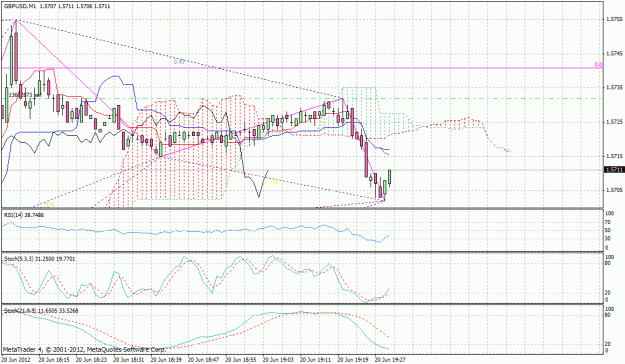The height and width of the screenshot is (364, 625).
Task: Select the latest green candlestick near 1.5711
Action: click(389, 177)
